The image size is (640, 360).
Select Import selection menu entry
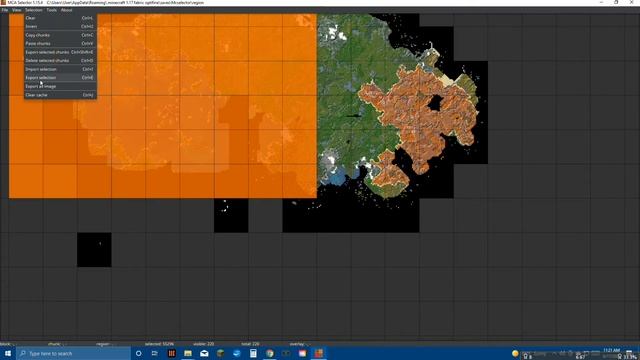(60, 69)
